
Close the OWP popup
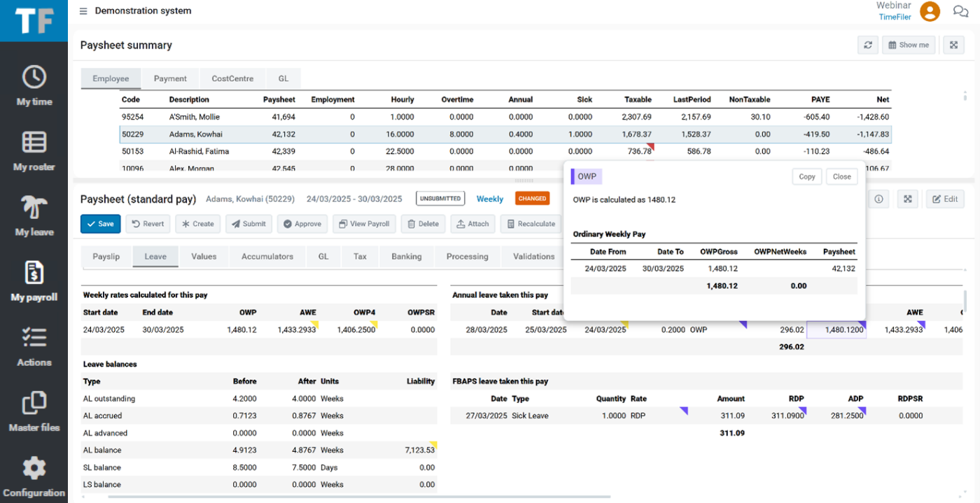(x=841, y=177)
